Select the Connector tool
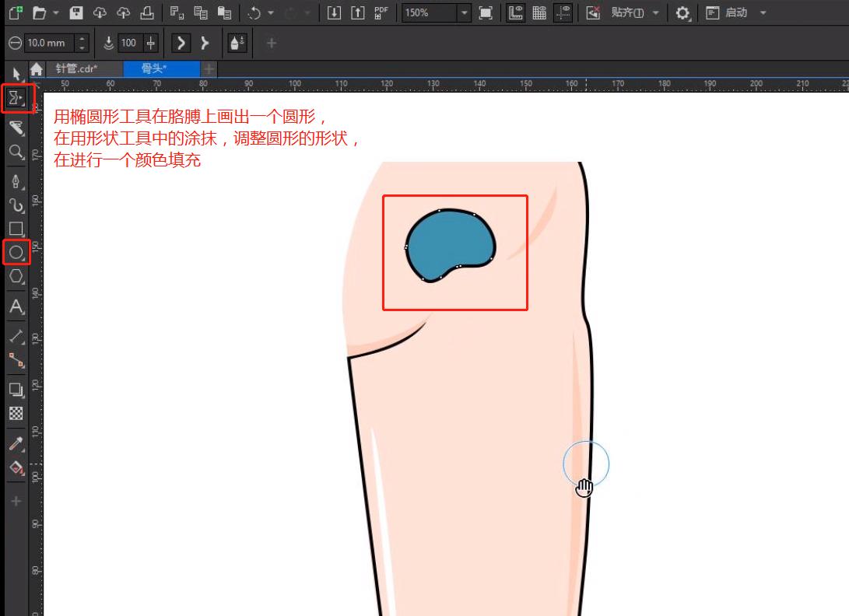 coord(16,360)
